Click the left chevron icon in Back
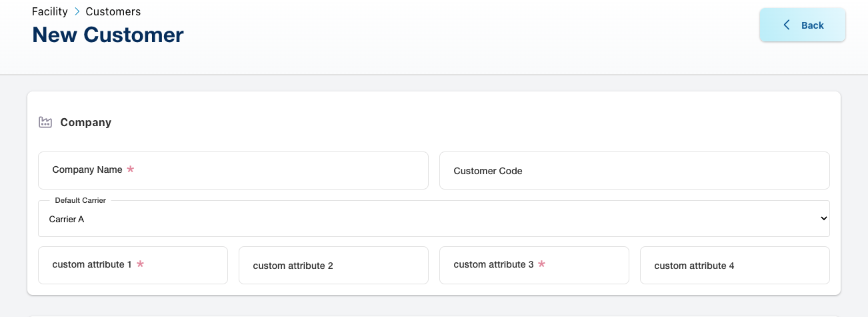Viewport: 868px width, 317px height. click(x=787, y=25)
